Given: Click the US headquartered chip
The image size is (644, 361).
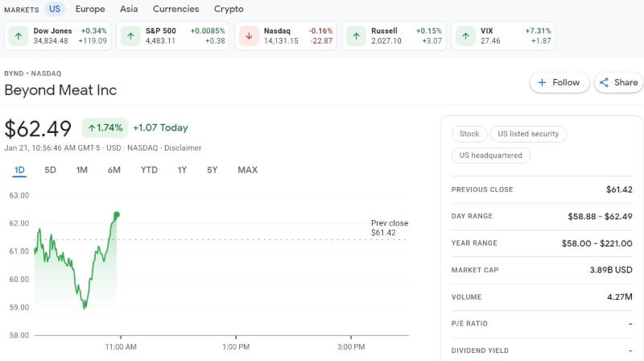Looking at the screenshot, I should (x=490, y=156).
